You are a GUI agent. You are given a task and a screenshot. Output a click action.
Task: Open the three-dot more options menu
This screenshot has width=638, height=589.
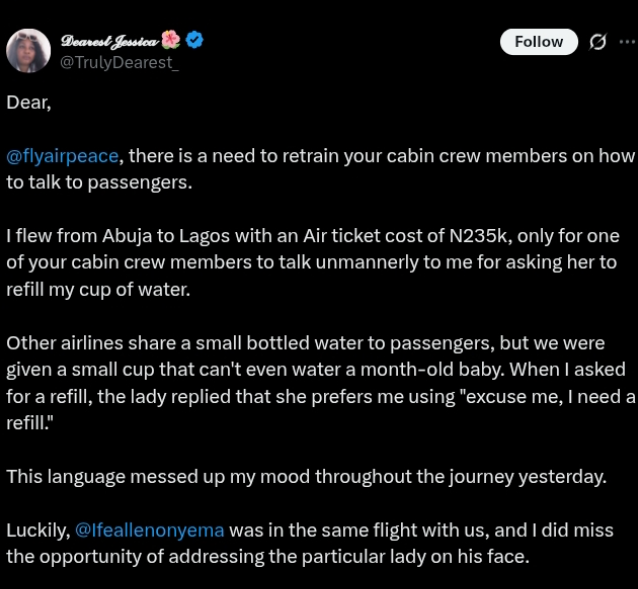(626, 41)
